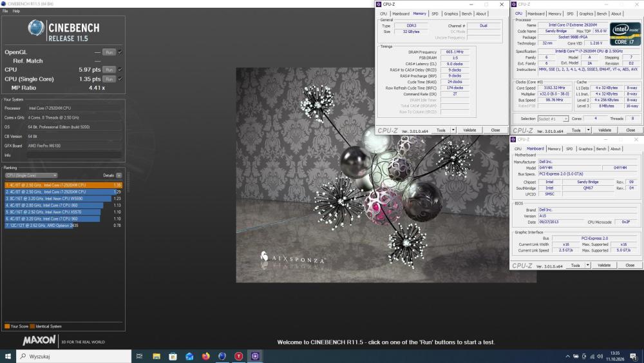Click the Intel Core i7 logo badge
This screenshot has width=644, height=363.
tap(625, 34)
